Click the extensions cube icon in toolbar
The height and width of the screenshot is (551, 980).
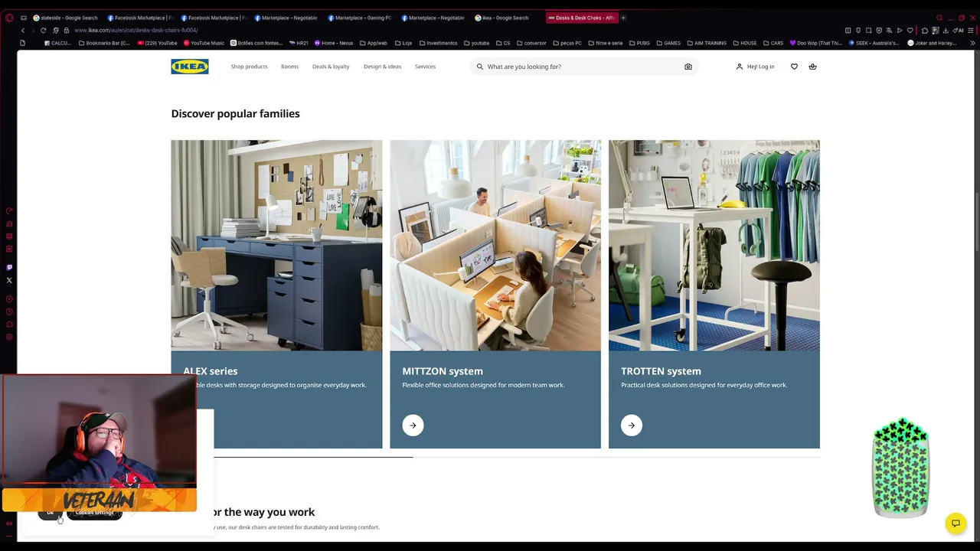click(x=925, y=31)
